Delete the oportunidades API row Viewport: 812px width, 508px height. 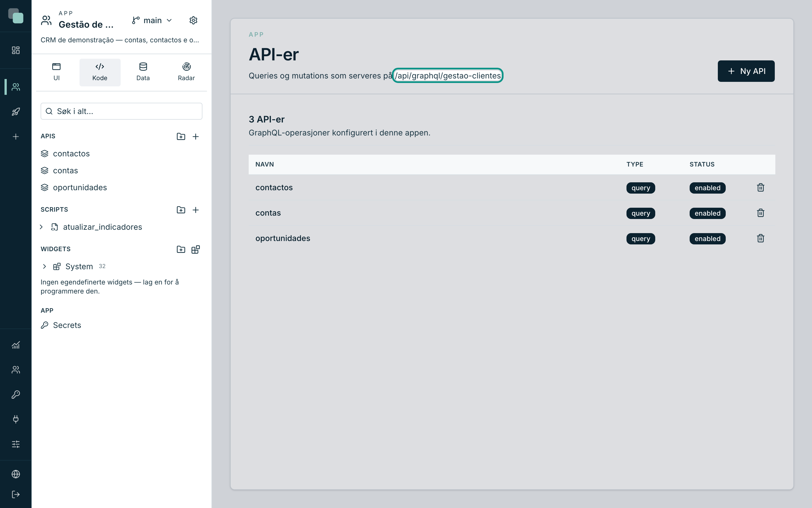(x=761, y=238)
